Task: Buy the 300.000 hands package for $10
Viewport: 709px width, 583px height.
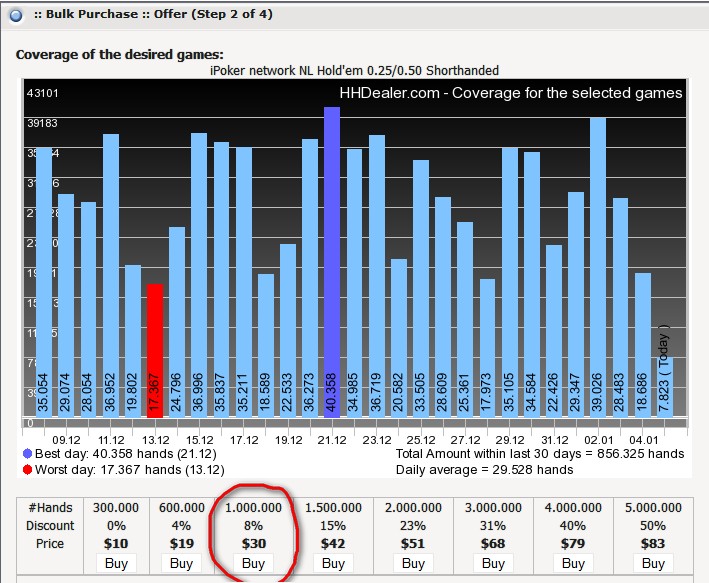Action: pos(116,564)
